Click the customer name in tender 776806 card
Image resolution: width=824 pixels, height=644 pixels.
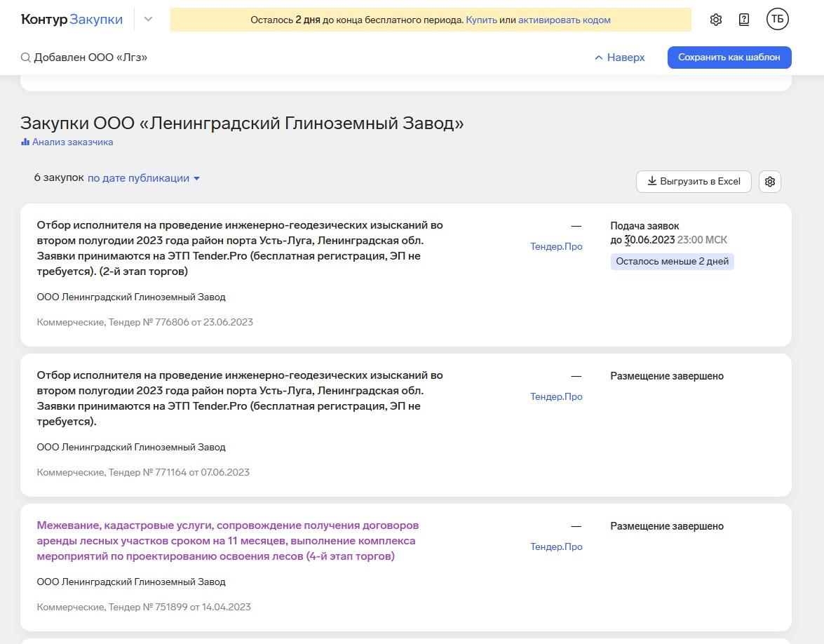tap(131, 297)
